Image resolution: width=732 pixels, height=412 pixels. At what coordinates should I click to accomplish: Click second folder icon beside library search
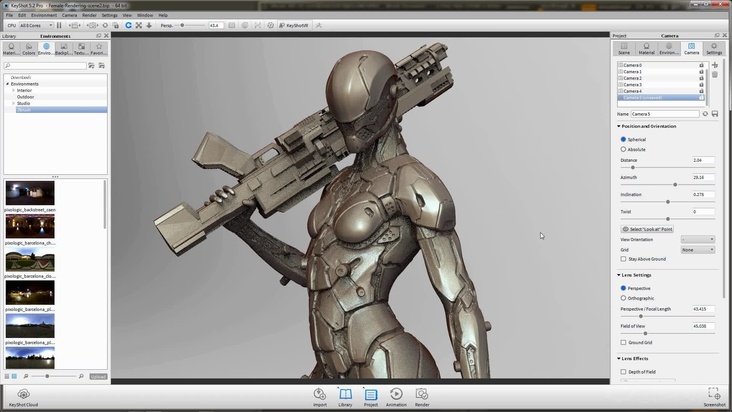tap(102, 66)
